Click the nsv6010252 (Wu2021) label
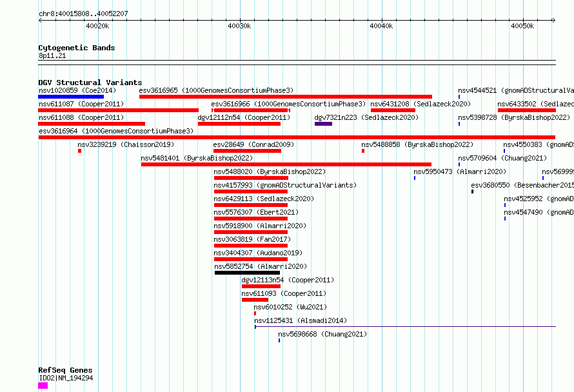 [x=290, y=307]
